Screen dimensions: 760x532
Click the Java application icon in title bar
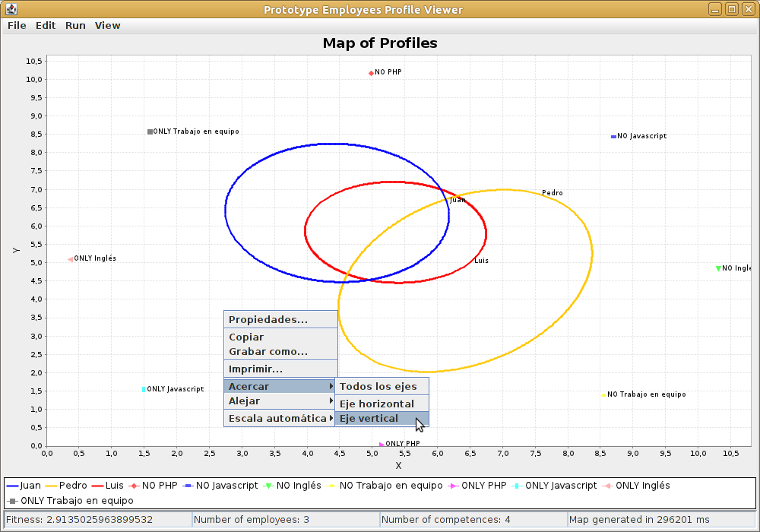[x=11, y=9]
